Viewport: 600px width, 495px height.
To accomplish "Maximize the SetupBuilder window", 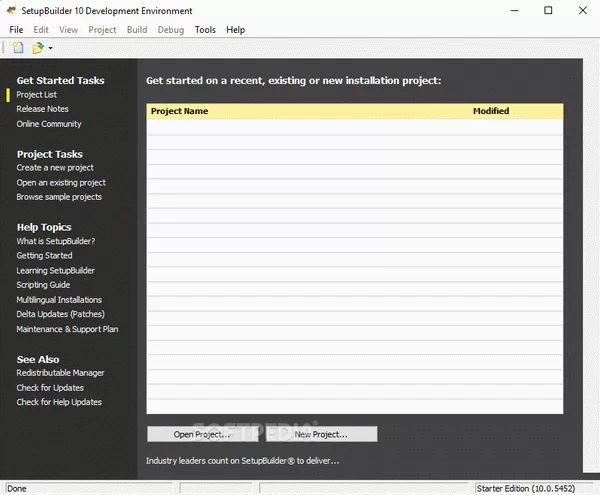I will click(548, 10).
